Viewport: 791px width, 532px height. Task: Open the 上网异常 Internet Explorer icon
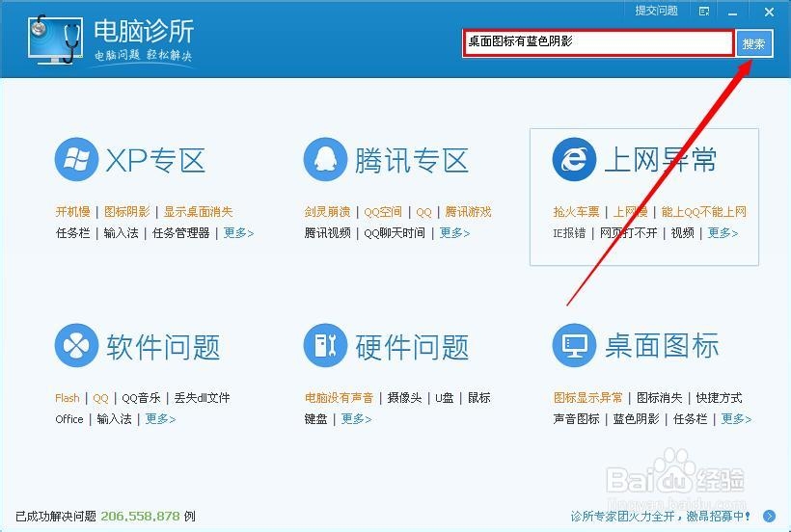pos(574,159)
